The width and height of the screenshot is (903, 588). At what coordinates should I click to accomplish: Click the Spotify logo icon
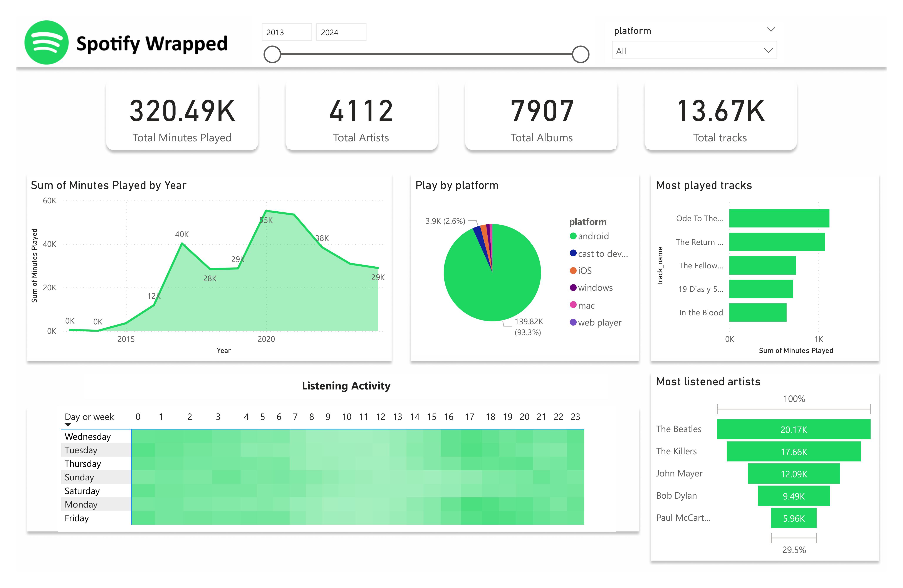click(x=46, y=42)
